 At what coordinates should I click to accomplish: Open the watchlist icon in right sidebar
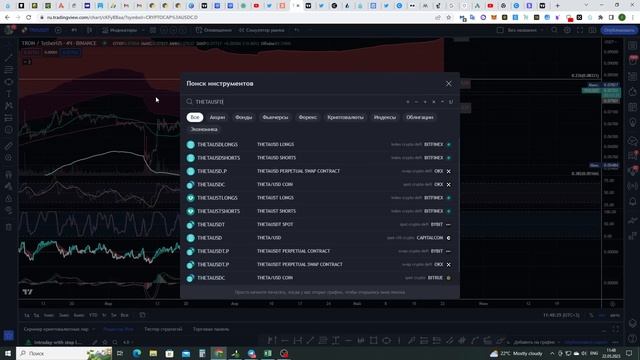[633, 46]
